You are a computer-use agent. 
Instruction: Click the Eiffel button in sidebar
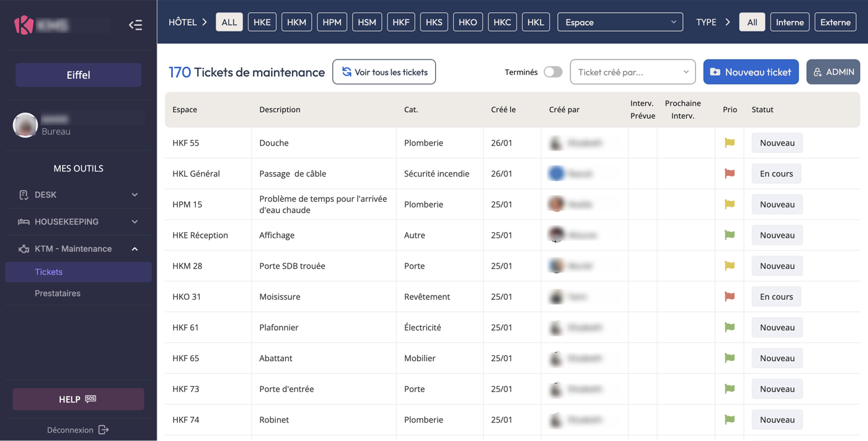(x=78, y=75)
